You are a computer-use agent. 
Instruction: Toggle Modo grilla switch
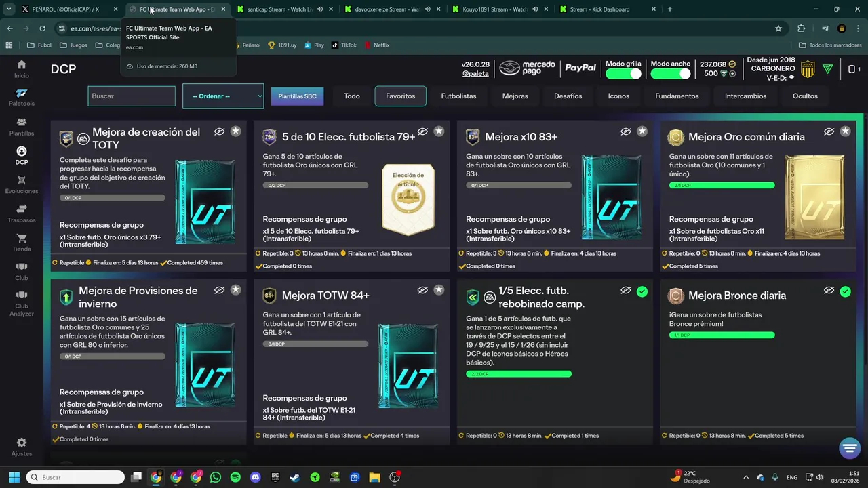point(624,73)
